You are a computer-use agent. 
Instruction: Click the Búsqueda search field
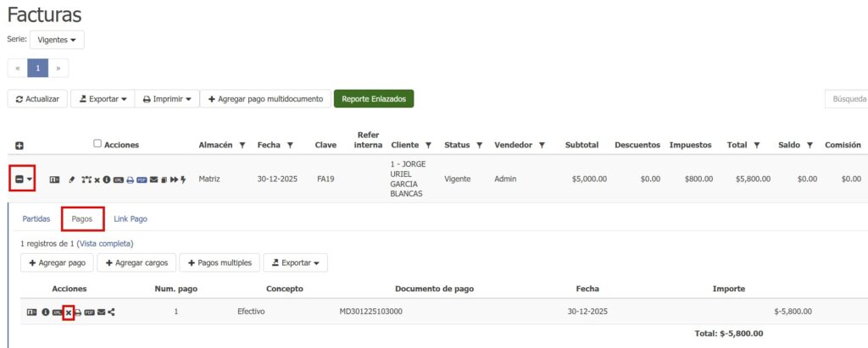coord(846,99)
